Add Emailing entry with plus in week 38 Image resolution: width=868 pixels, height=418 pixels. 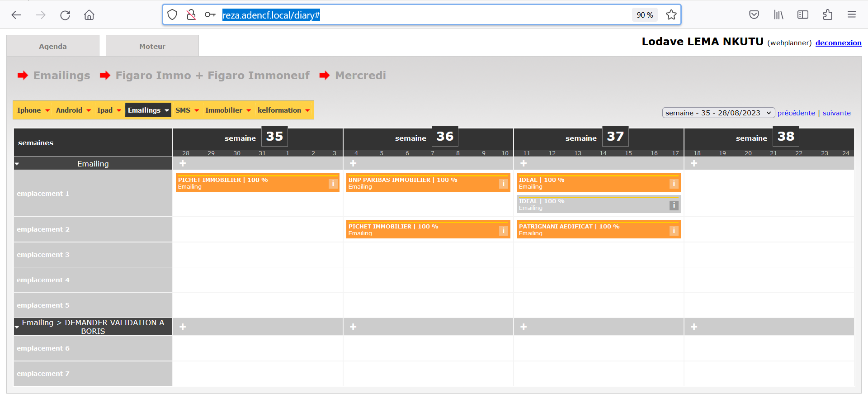(694, 163)
